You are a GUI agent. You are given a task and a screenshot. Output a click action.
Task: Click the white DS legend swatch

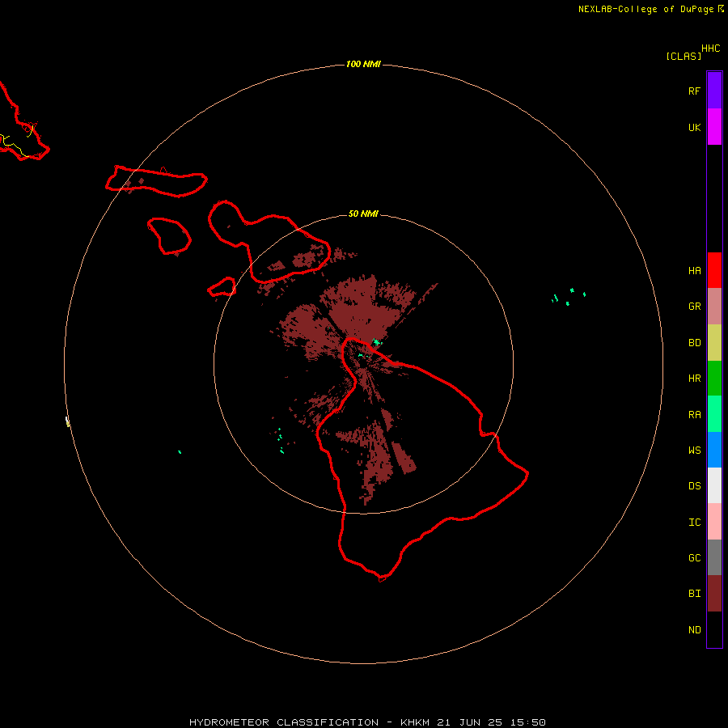point(714,485)
